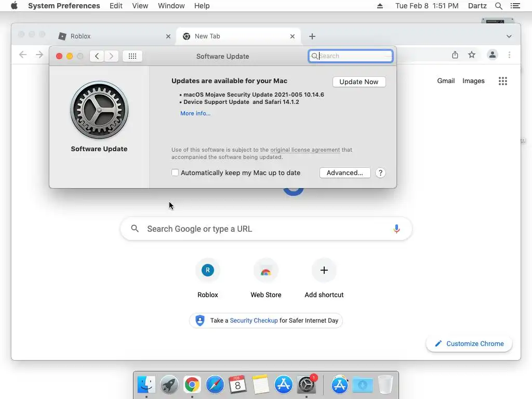Open the Trash in the Dock
Viewport: 532px width, 399px height.
(385, 385)
